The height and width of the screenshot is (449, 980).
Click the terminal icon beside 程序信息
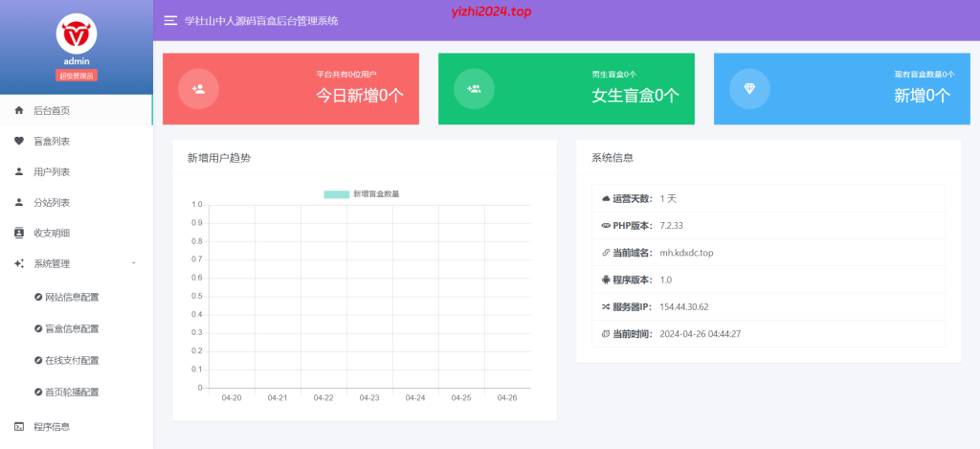tap(19, 426)
